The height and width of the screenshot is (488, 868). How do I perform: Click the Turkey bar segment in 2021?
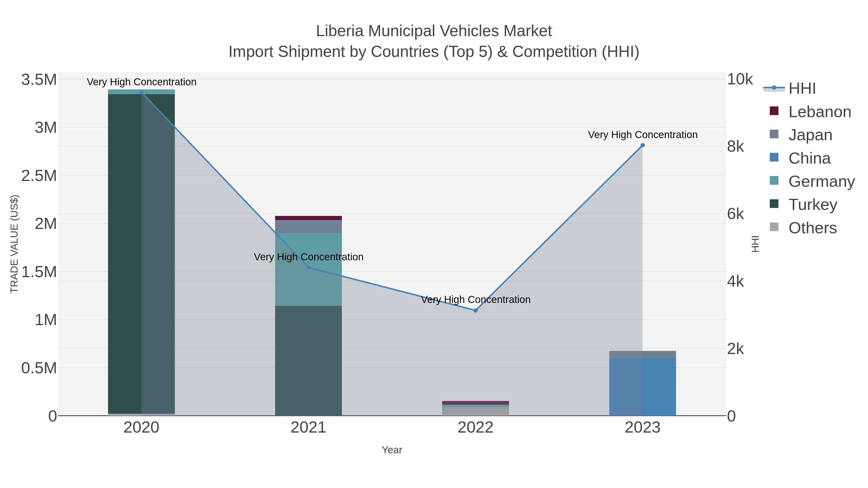308,360
